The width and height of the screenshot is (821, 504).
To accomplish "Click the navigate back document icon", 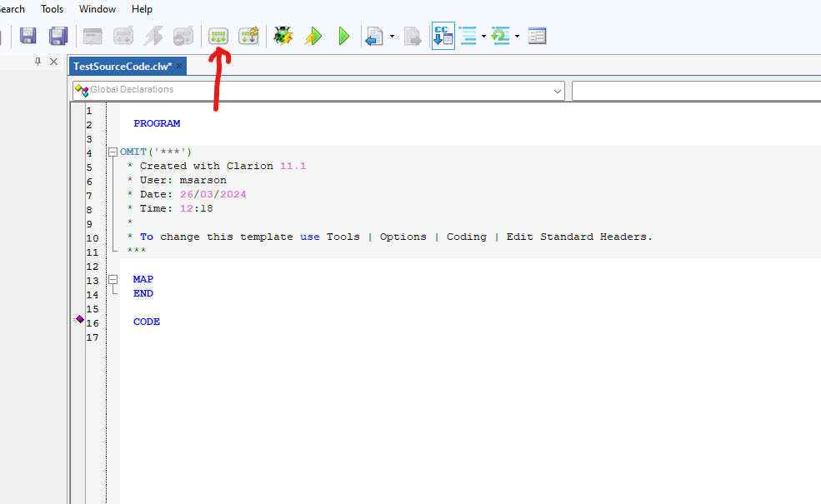I will click(374, 36).
